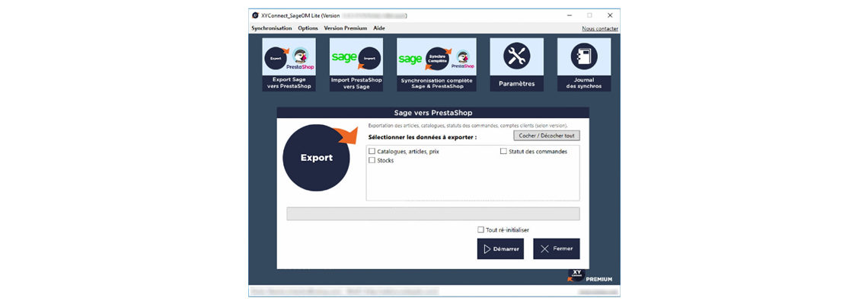Start export with Démarrer button
Screen dimensions: 868x305
[500, 249]
